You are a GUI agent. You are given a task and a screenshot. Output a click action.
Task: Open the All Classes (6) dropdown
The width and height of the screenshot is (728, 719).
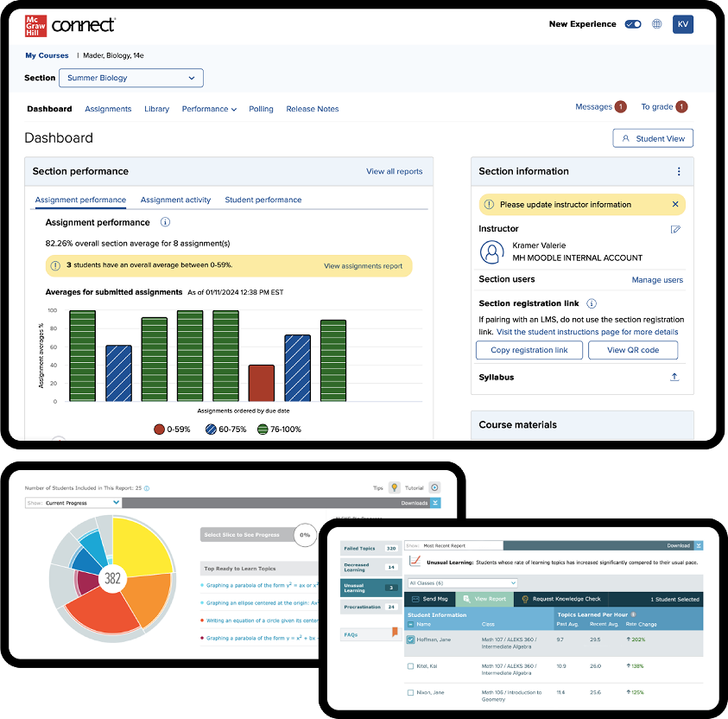click(x=461, y=583)
